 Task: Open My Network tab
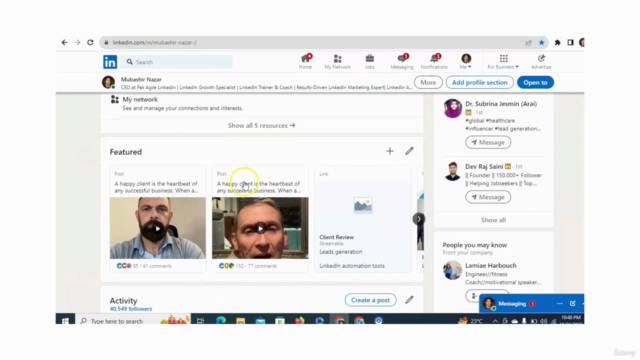(x=338, y=62)
